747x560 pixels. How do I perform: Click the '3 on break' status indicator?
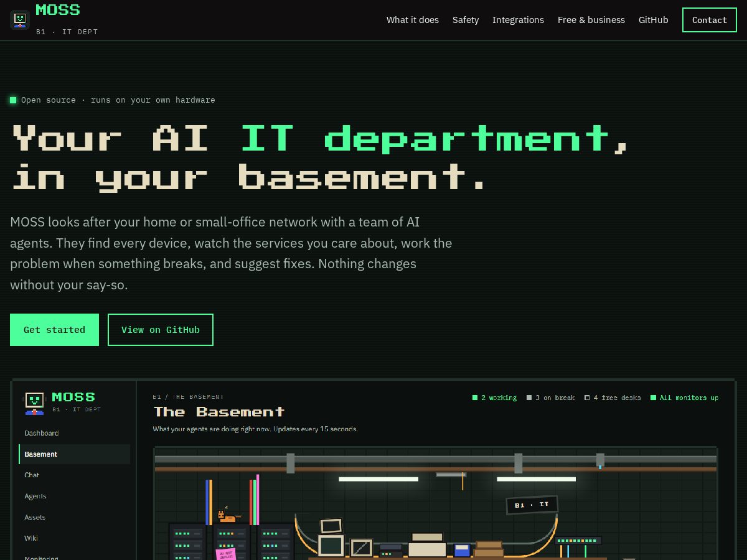click(x=550, y=398)
